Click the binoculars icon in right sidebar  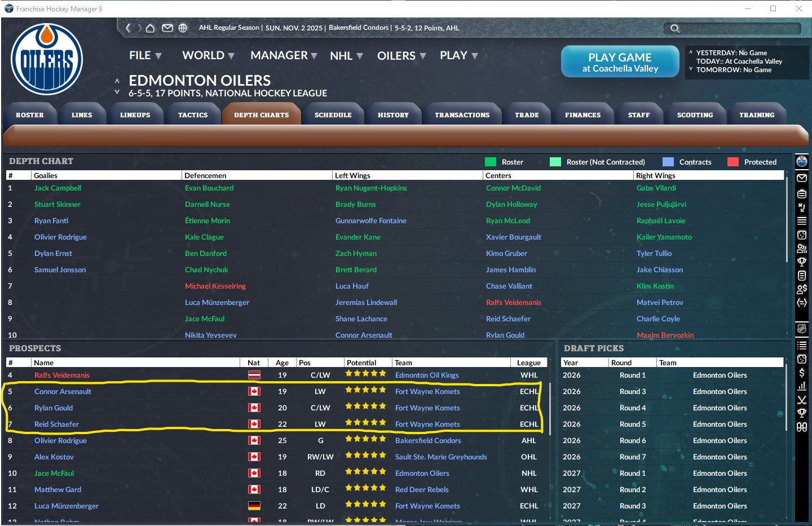coord(801,427)
